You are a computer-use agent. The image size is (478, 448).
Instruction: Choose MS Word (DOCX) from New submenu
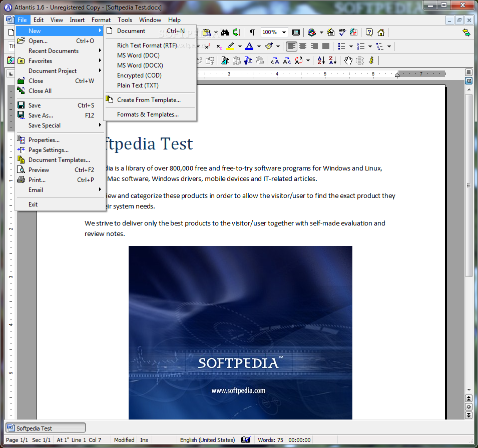point(150,65)
